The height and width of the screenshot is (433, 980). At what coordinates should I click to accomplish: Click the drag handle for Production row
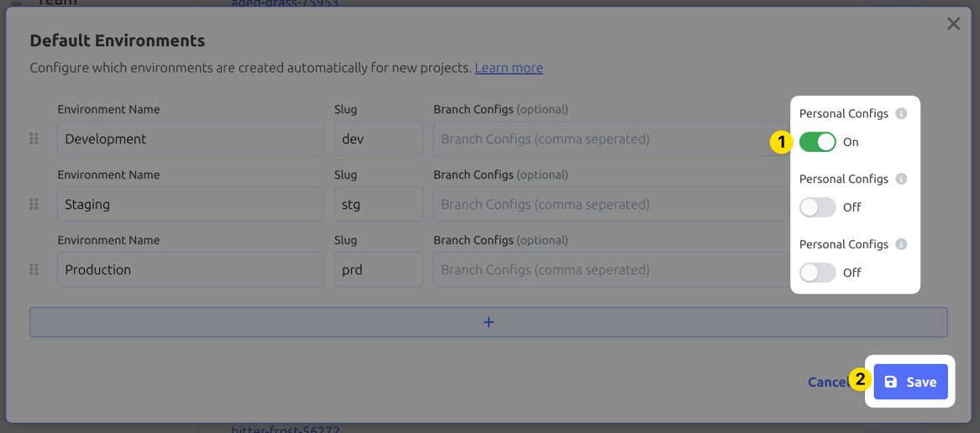[x=34, y=270]
